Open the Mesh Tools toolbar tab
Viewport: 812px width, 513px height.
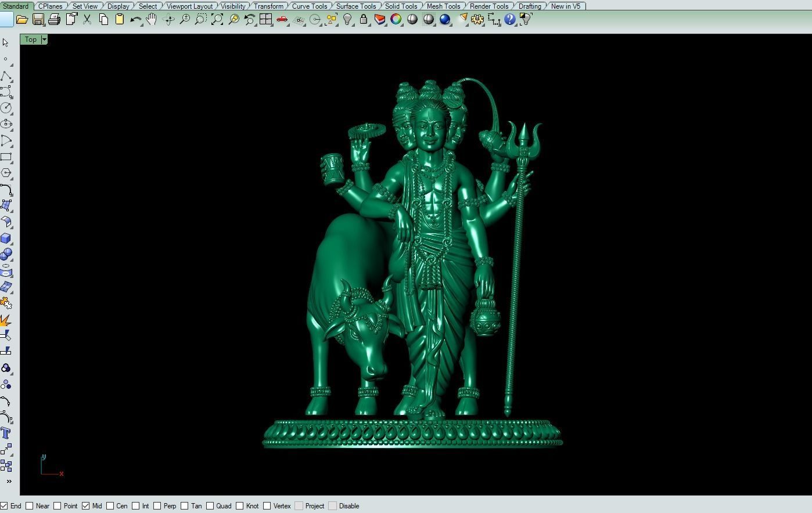pos(443,6)
